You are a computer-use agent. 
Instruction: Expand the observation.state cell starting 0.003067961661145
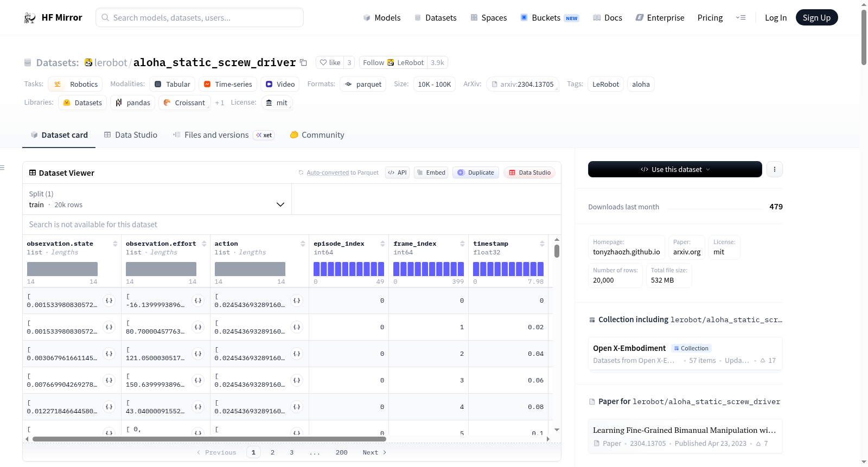click(109, 354)
